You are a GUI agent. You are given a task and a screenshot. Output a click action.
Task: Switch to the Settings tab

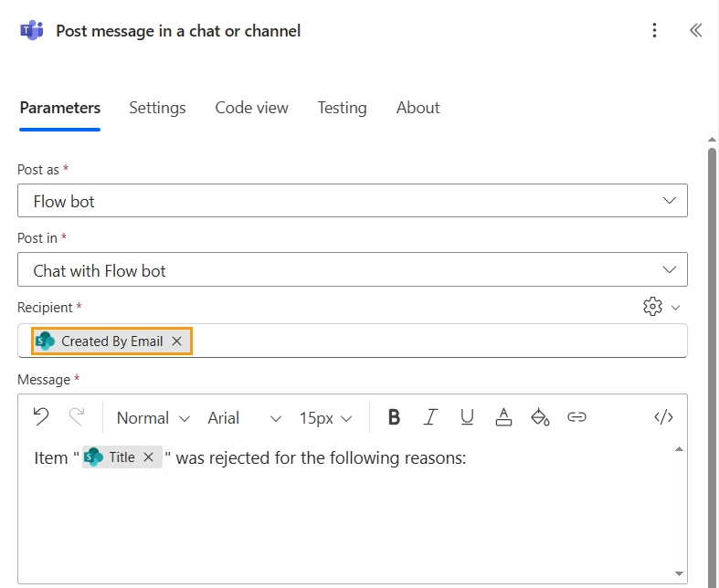(x=157, y=108)
